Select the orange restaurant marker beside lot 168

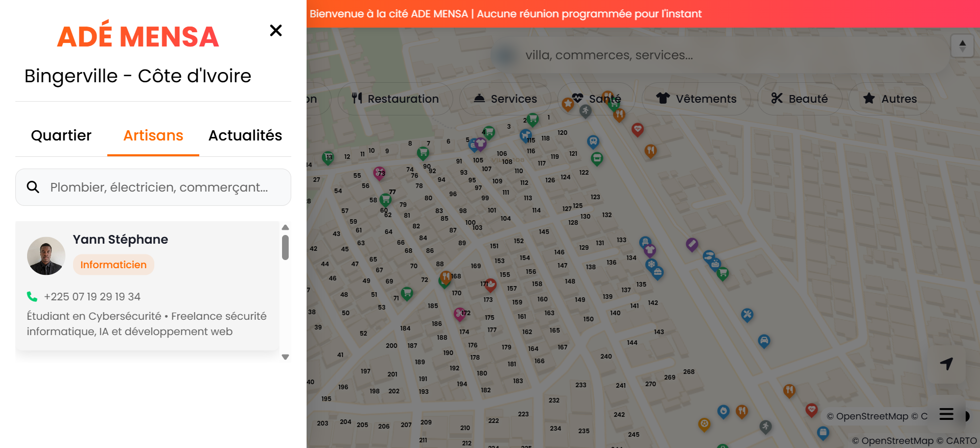pos(446,277)
